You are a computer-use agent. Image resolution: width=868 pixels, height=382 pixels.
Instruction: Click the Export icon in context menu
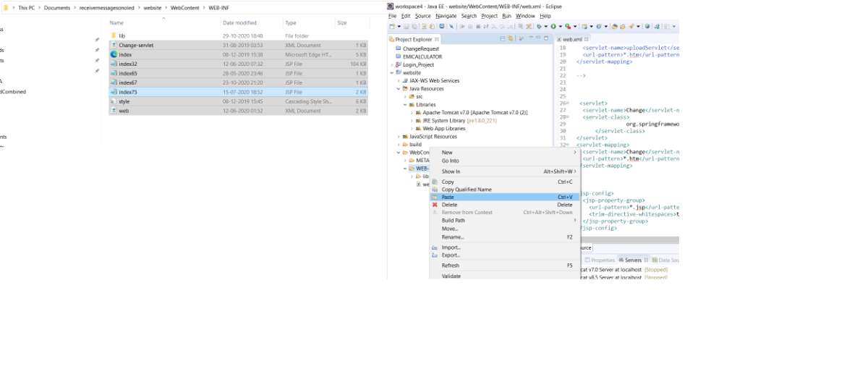click(435, 255)
